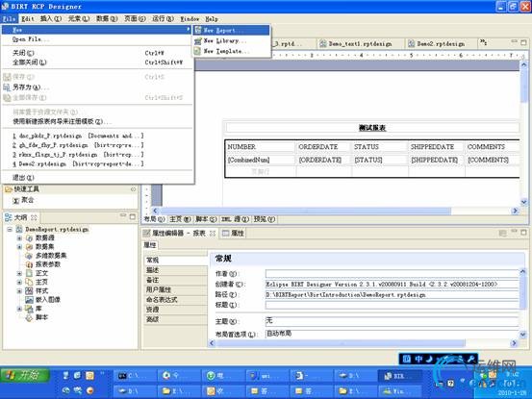Minimize the property editor panel
Viewport: 532px width, 399px height.
[x=515, y=232]
